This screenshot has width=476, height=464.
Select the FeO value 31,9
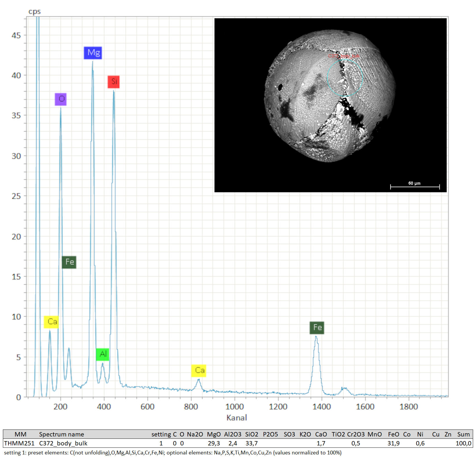point(393,443)
